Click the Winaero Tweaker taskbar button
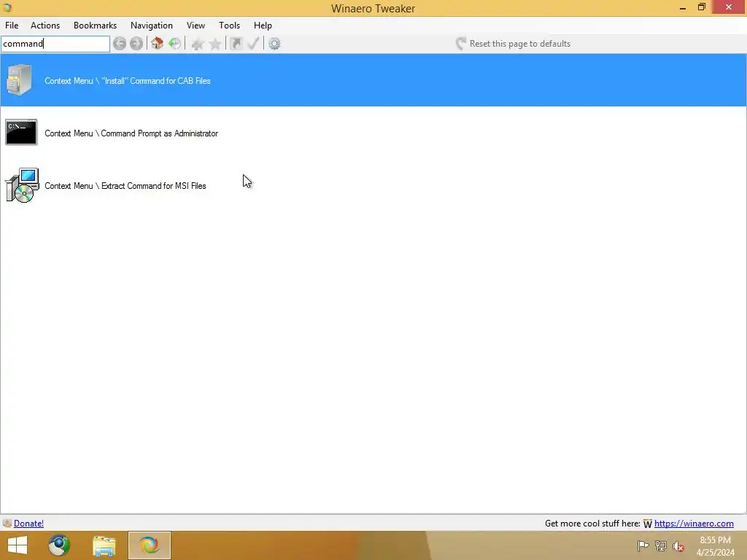Screen dimensions: 747x560 149,545
